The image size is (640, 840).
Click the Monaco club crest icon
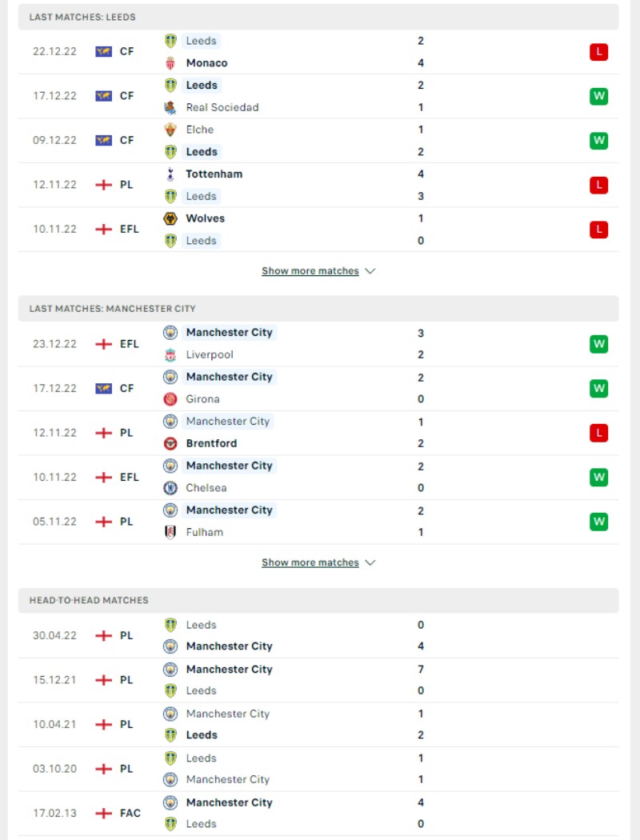(170, 63)
